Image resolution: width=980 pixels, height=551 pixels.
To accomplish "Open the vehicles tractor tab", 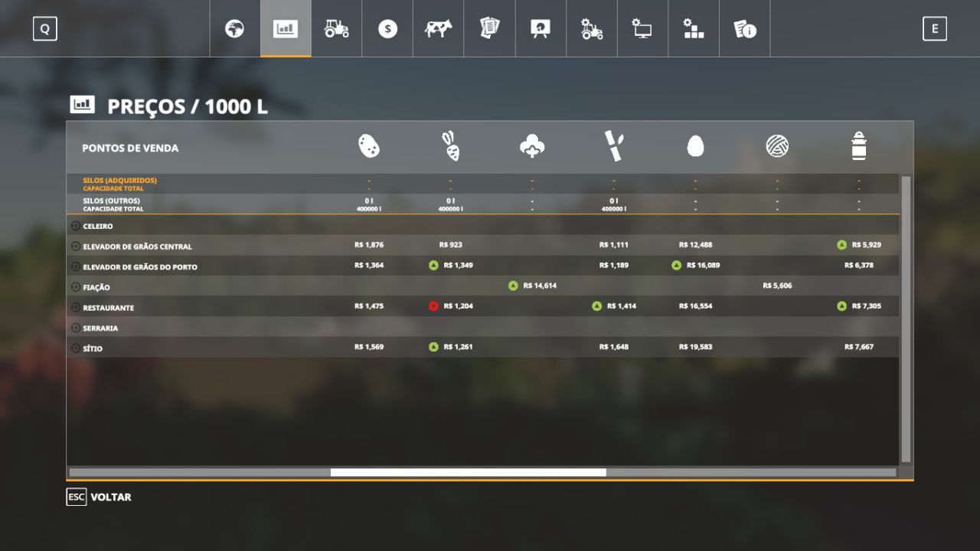I will click(x=337, y=29).
